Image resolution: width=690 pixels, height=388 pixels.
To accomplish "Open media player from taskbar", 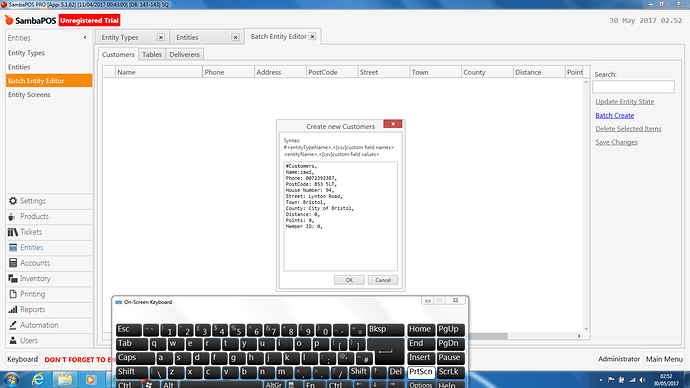I will (x=90, y=380).
